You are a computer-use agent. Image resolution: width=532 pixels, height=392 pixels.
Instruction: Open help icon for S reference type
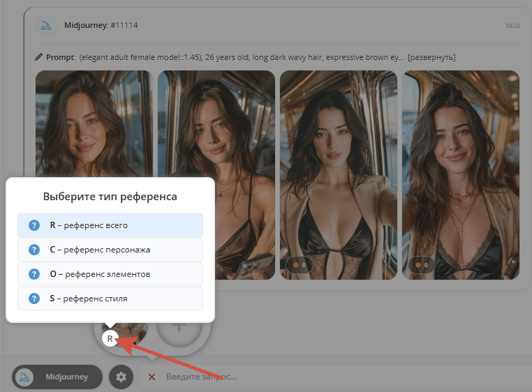coord(34,299)
